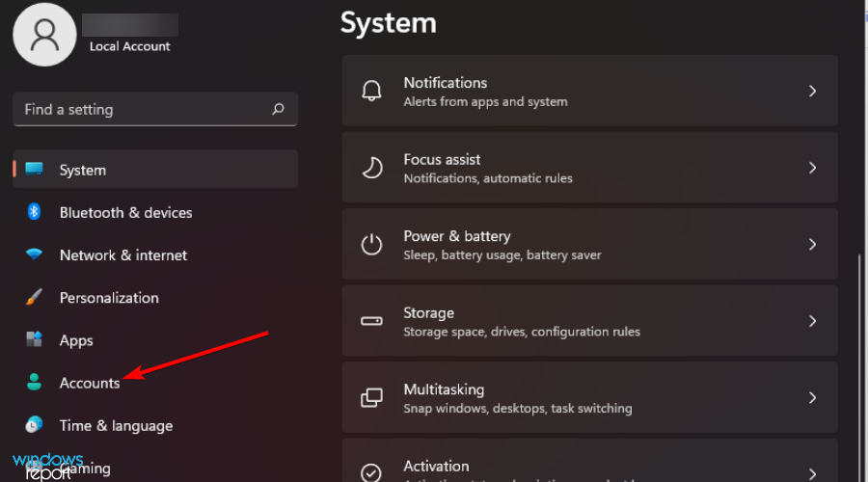Click the Storage drive icon
Viewport: 868px width, 482px height.
tap(371, 321)
